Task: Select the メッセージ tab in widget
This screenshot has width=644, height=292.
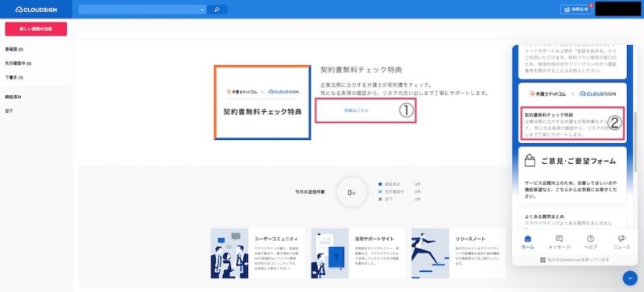Action: coord(559,242)
